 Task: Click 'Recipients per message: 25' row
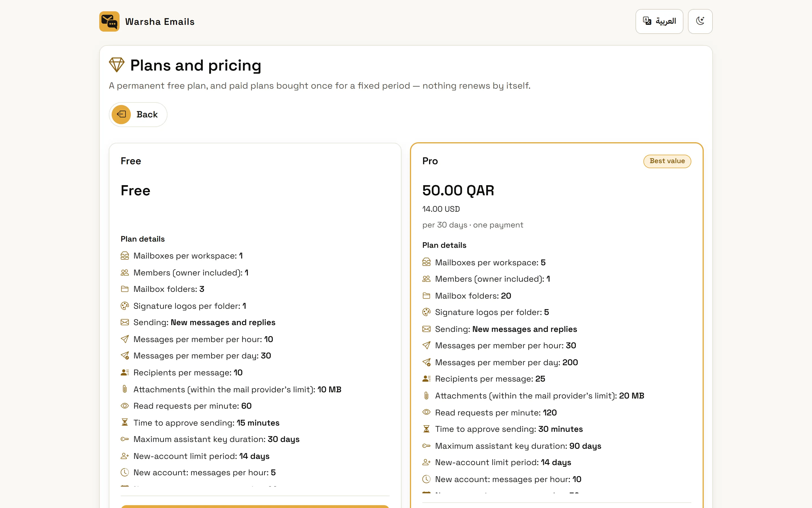pos(490,379)
